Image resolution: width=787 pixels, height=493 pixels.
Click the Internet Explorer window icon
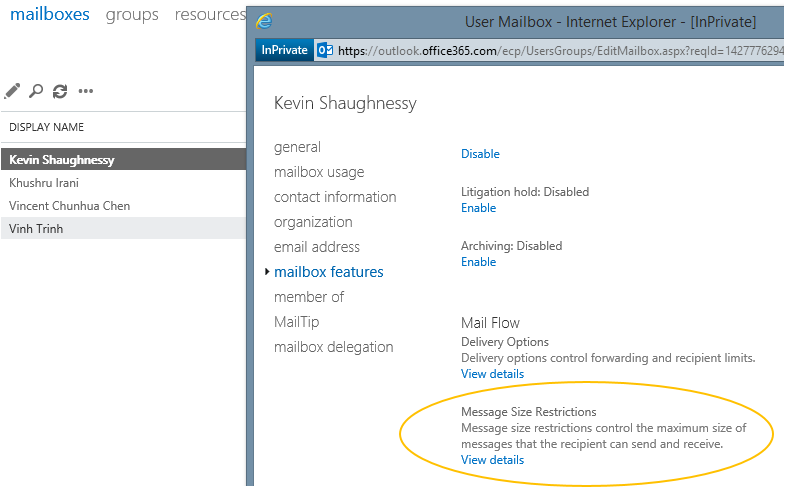click(264, 20)
